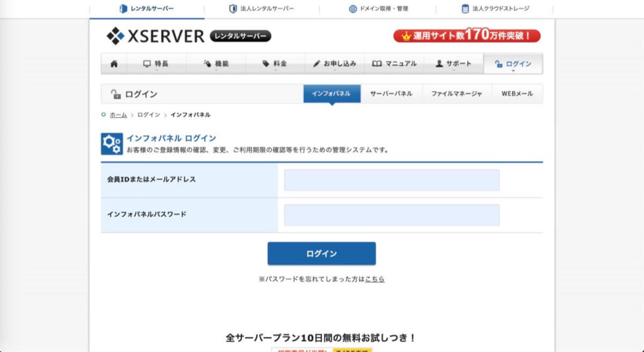Image resolution: width=644 pixels, height=352 pixels.
Task: Switch to the WEBメール tab
Action: tap(517, 94)
